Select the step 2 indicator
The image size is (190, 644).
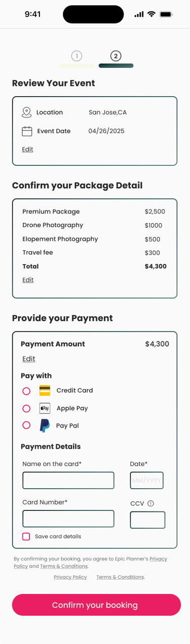pos(116,56)
